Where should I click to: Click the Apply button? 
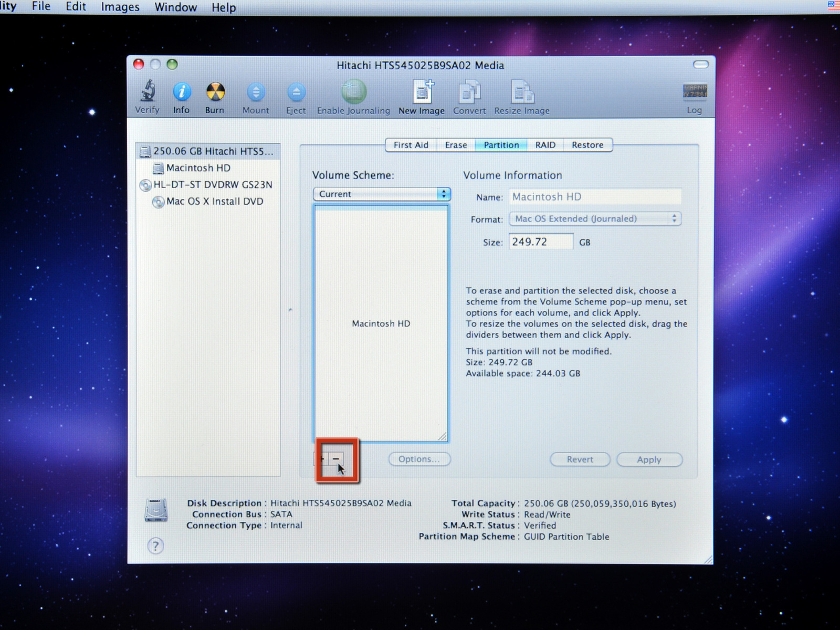pyautogui.click(x=649, y=460)
